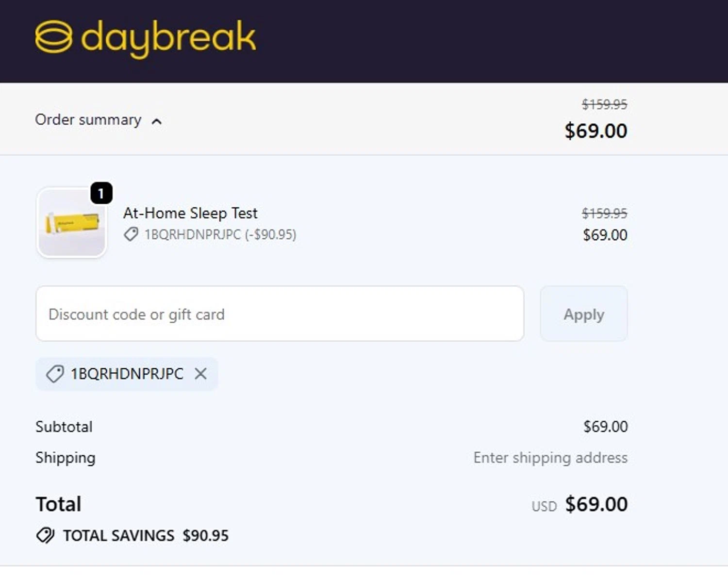Focus the Discount code or gift card field

280,314
